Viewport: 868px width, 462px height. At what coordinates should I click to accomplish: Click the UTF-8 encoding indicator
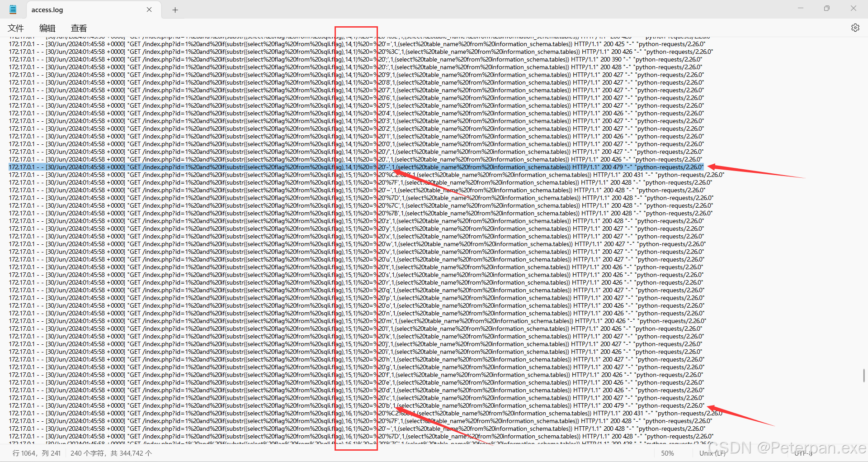point(803,453)
